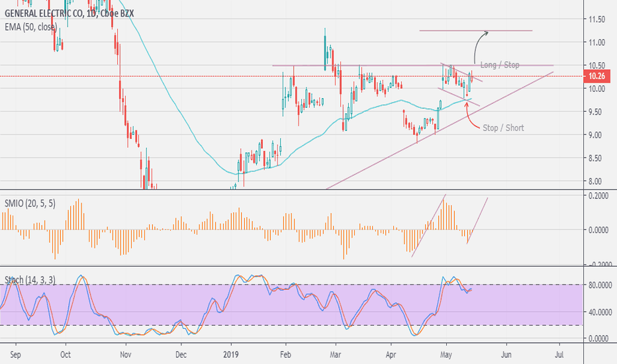Image resolution: width=617 pixels, height=364 pixels.
Task: Select the Stoch (14, 3, 3) indicator label
Action: [x=30, y=280]
